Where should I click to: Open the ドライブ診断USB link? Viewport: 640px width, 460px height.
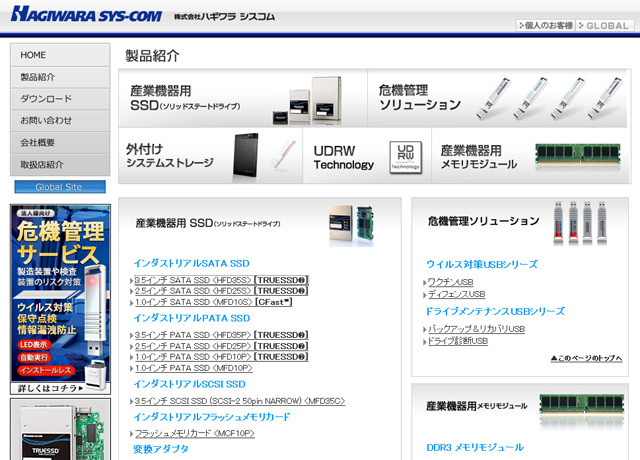coord(458,341)
